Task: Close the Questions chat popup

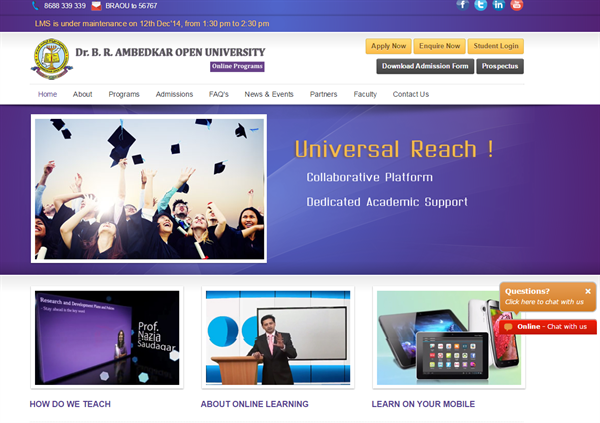Action: tap(588, 291)
